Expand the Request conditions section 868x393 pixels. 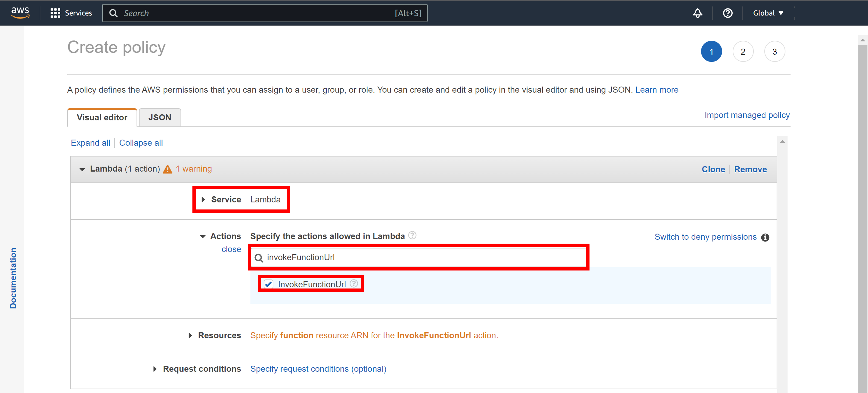[x=155, y=369]
